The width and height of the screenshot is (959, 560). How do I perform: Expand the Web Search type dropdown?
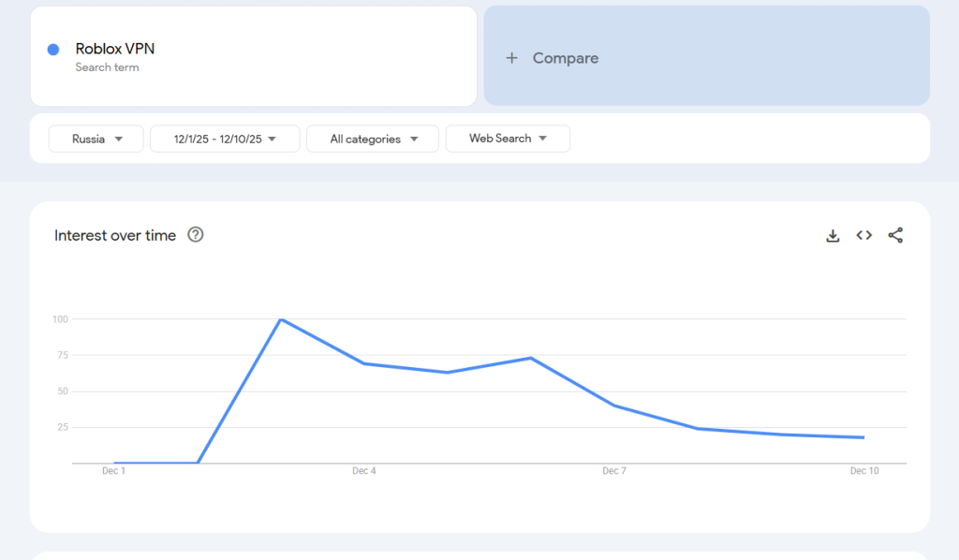tap(507, 139)
